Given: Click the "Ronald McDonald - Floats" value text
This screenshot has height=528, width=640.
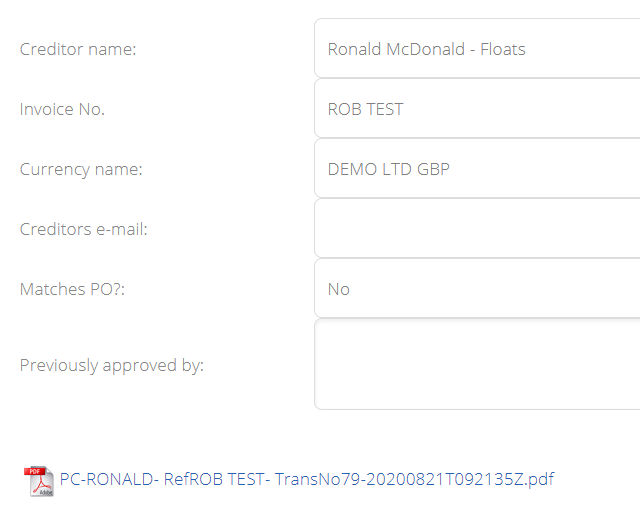Looking at the screenshot, I should pos(427,49).
